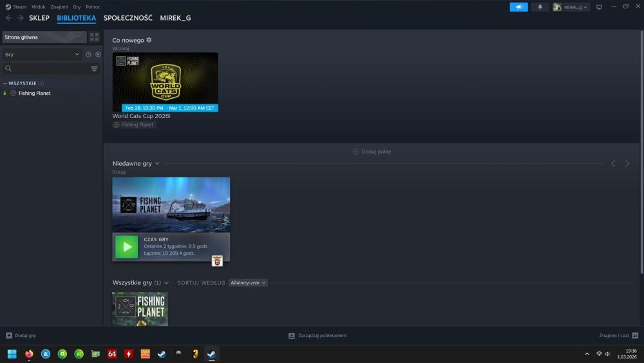Click the library vertical scrollbar

click(641, 152)
